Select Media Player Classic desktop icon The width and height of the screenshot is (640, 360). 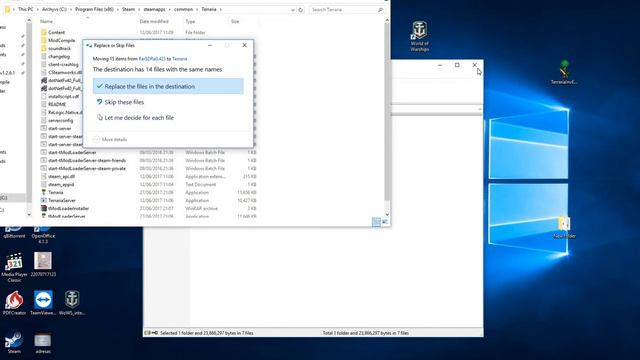14,267
